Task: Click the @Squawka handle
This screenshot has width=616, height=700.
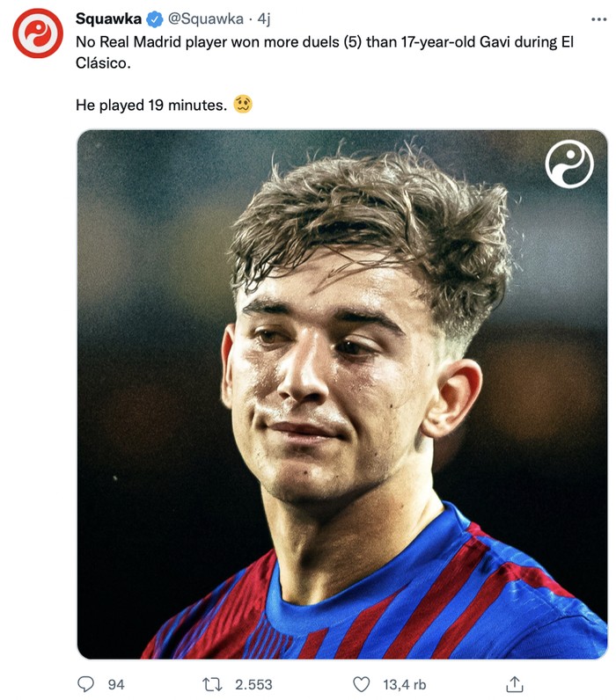Action: (x=206, y=19)
